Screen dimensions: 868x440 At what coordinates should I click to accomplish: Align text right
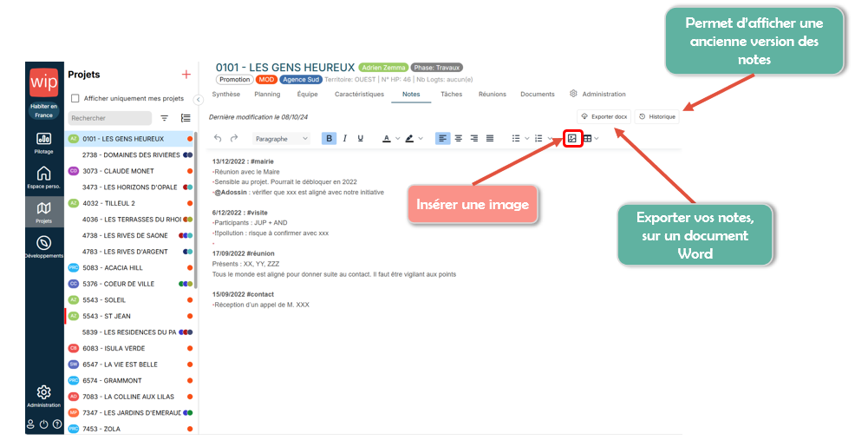click(x=473, y=139)
